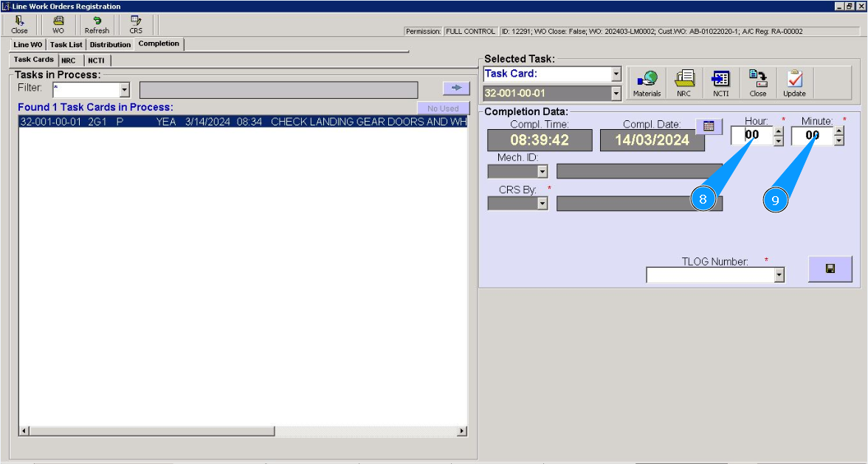Open the NCTI sub-tab
Image resolution: width=868 pixels, height=464 pixels.
pos(96,60)
